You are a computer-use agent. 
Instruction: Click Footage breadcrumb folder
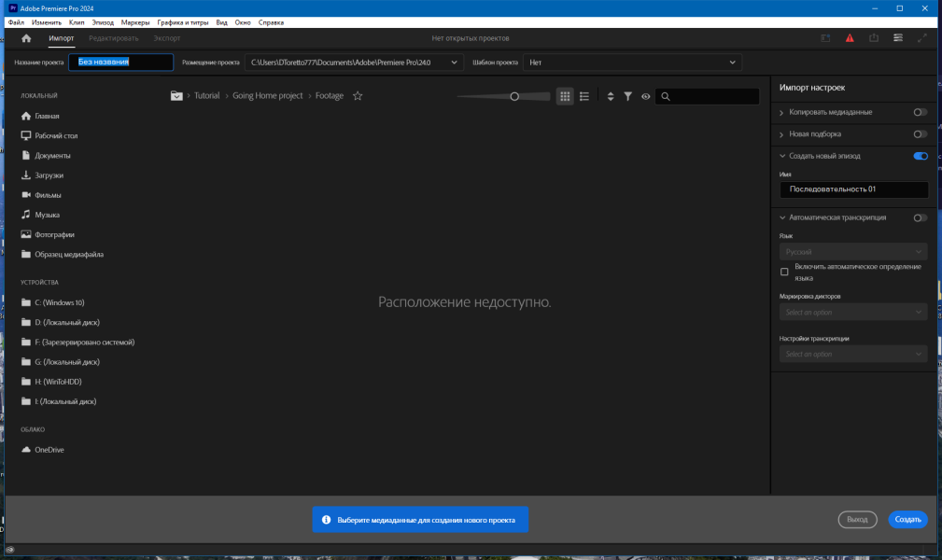point(330,95)
